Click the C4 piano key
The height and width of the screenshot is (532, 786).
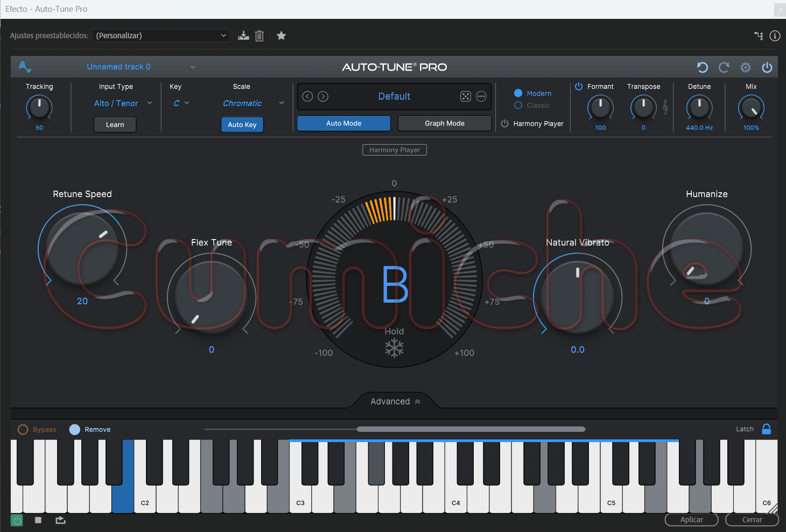456,498
